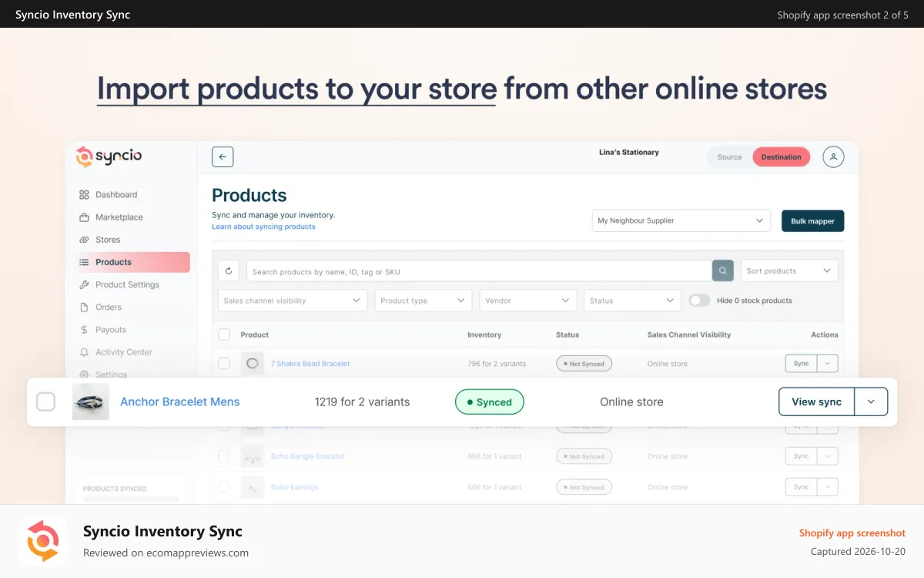Open Learn about syncing products link

click(x=263, y=227)
